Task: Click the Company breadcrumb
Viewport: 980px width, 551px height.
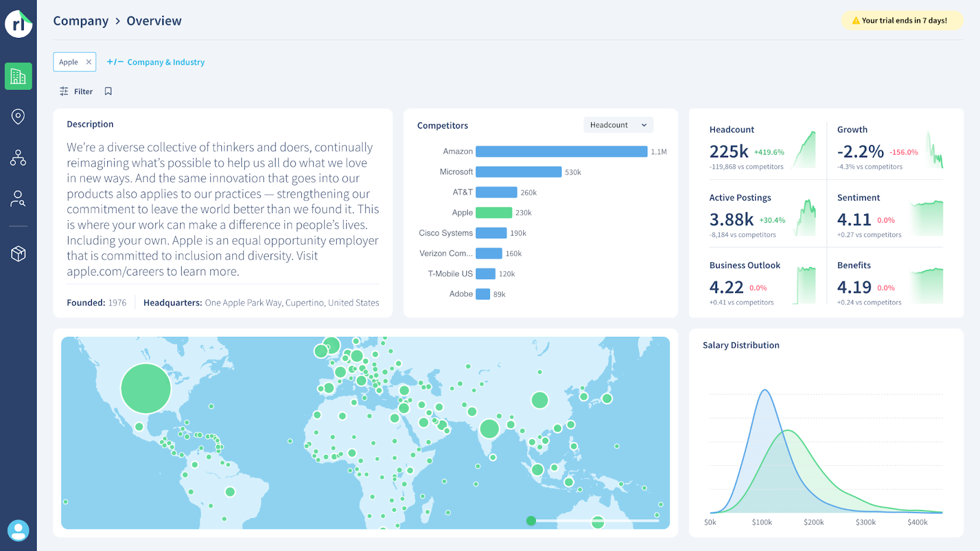Action: 81,21
